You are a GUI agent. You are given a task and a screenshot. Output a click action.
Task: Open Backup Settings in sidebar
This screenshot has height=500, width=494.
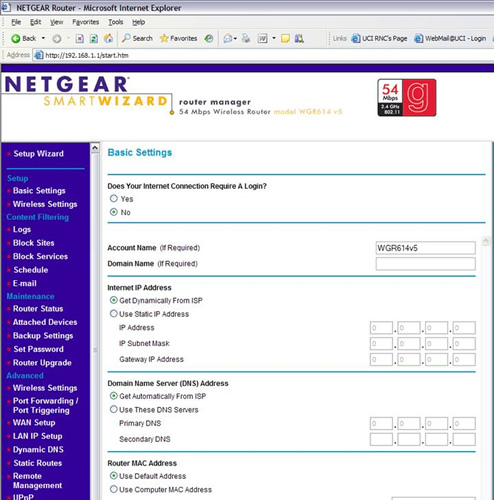43,336
